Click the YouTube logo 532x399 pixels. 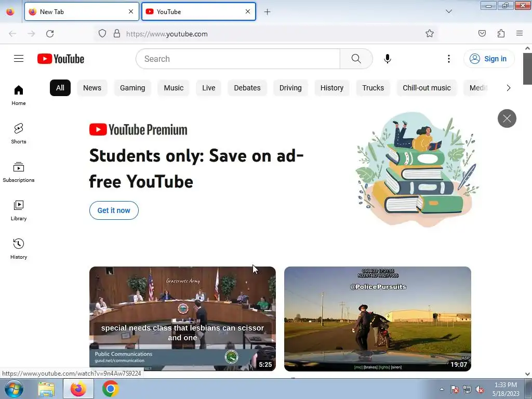point(61,59)
